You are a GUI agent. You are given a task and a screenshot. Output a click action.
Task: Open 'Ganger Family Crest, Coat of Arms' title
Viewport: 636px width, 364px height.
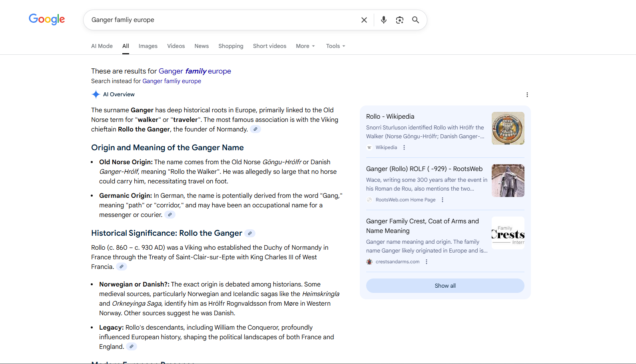point(423,226)
